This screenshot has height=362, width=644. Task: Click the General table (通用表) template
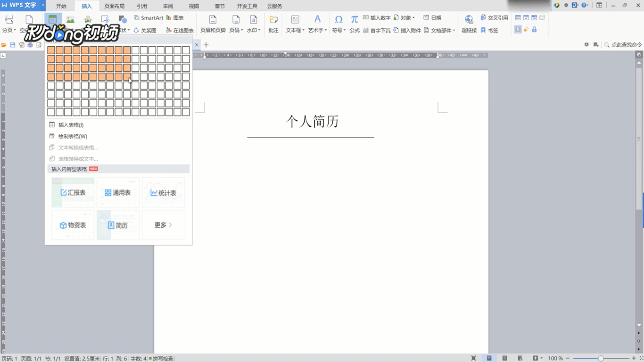118,192
